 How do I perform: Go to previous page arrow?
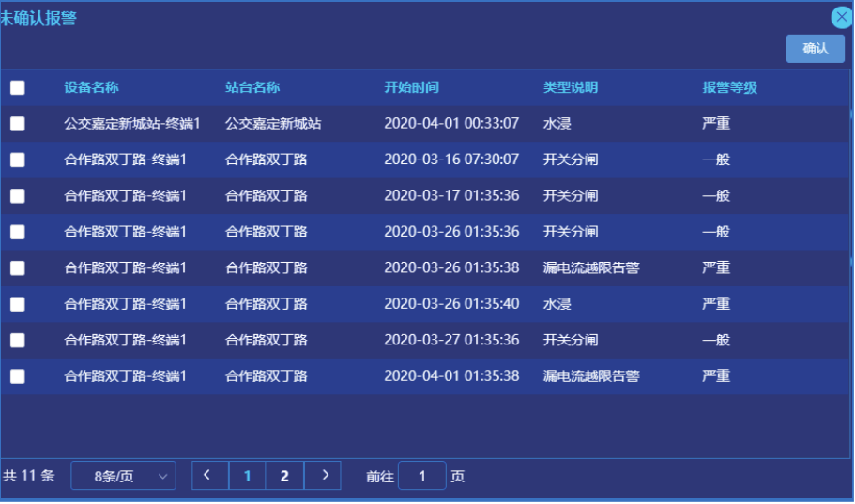[210, 476]
